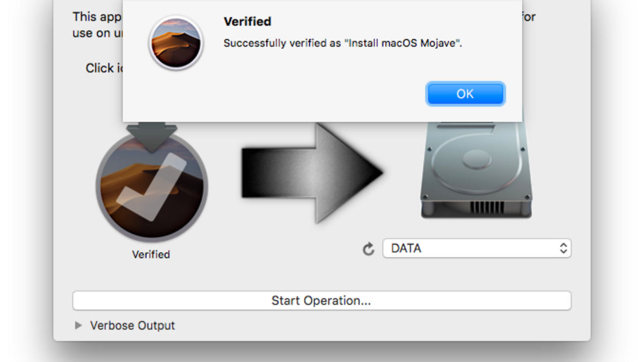The height and width of the screenshot is (362, 644).
Task: Click the "Verbose Output" label
Action: click(x=133, y=326)
